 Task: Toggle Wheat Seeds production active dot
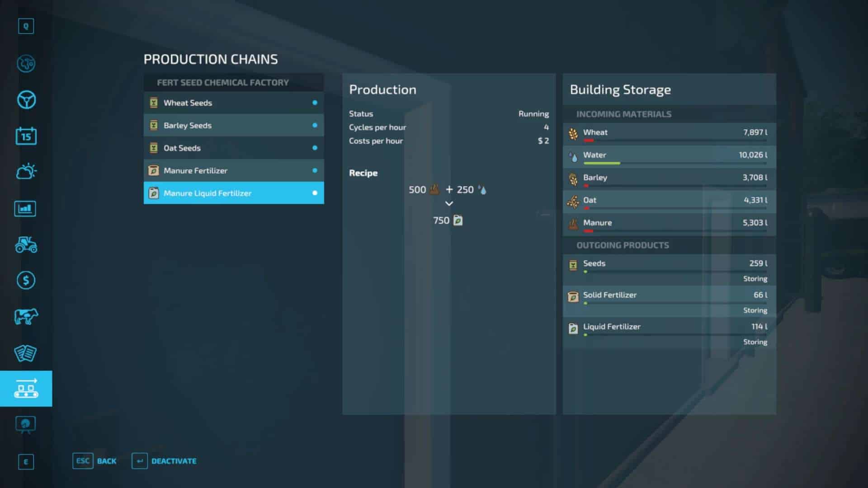[315, 103]
